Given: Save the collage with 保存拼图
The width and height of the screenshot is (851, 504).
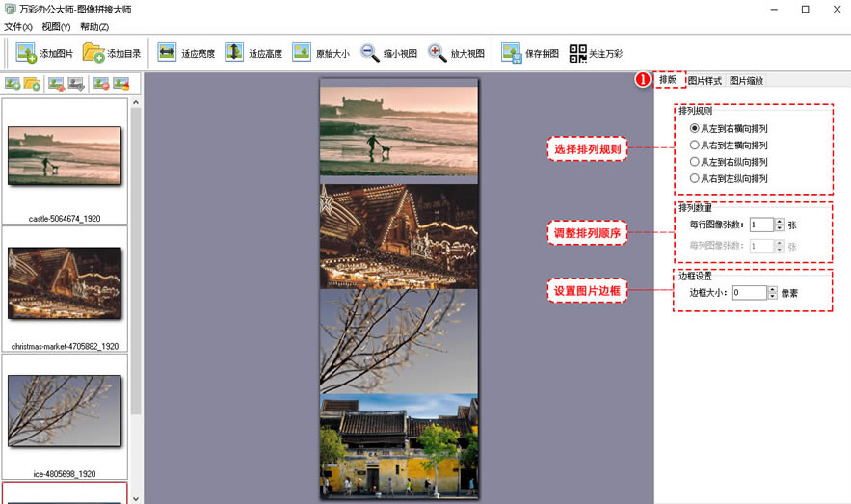Looking at the screenshot, I should pos(530,53).
